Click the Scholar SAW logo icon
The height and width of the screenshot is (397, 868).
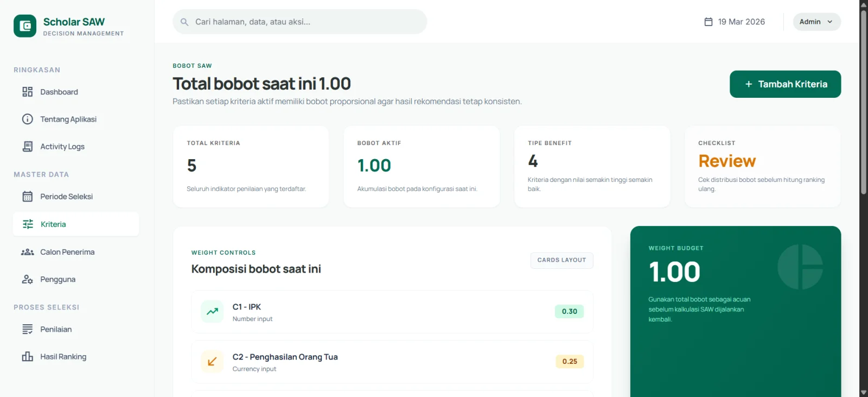[x=25, y=26]
